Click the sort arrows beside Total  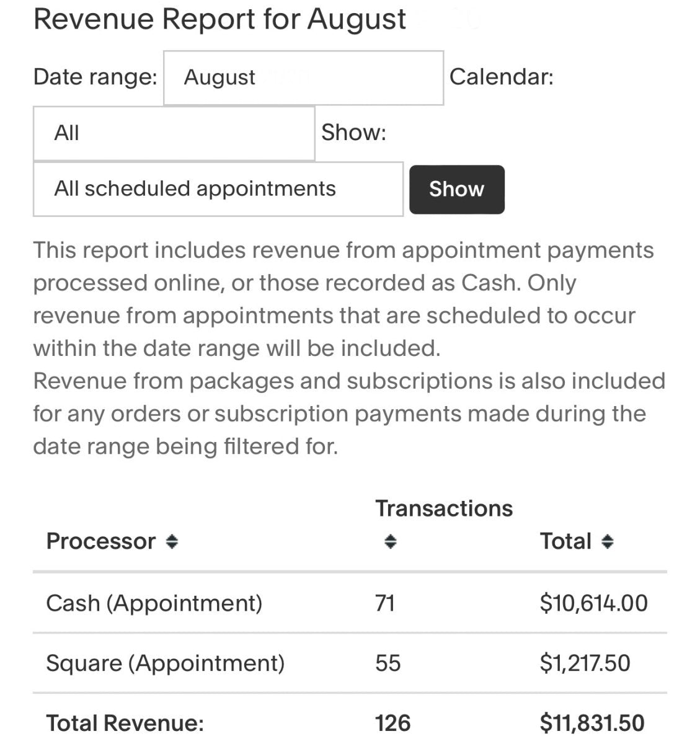coord(608,542)
